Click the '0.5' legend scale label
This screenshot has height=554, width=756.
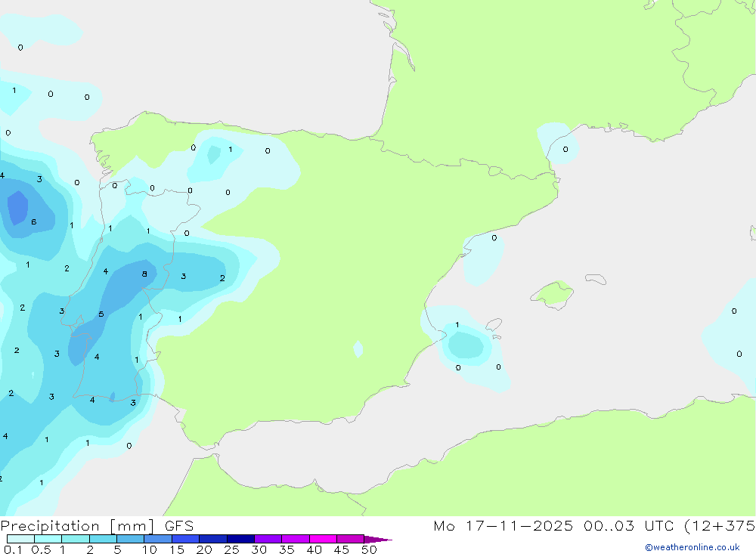click(41, 549)
